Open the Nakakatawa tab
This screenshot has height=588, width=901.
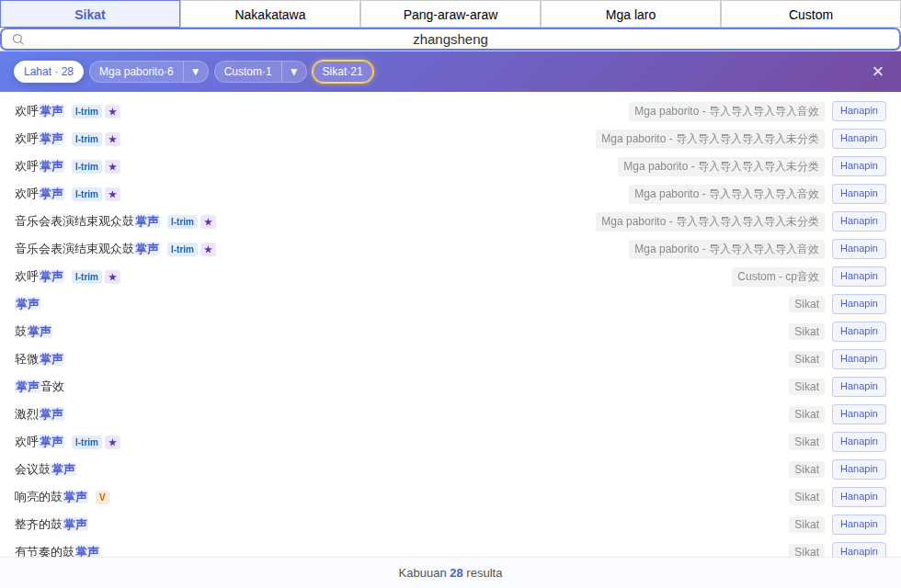270,15
